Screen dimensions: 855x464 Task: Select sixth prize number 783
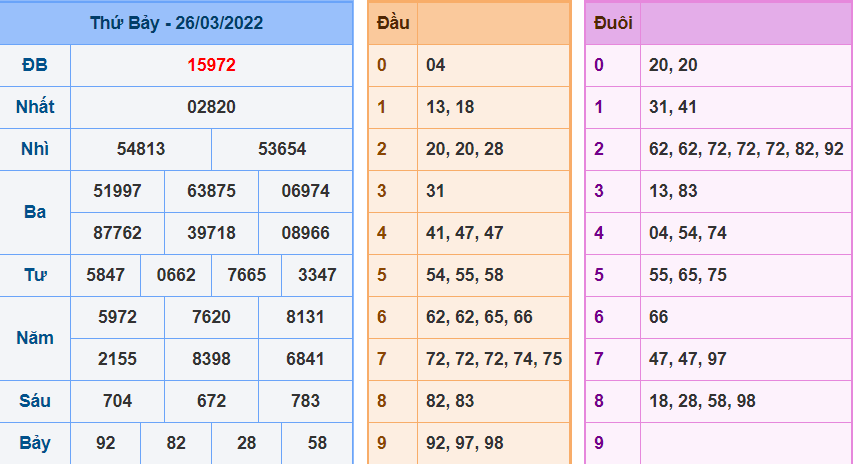click(x=305, y=401)
